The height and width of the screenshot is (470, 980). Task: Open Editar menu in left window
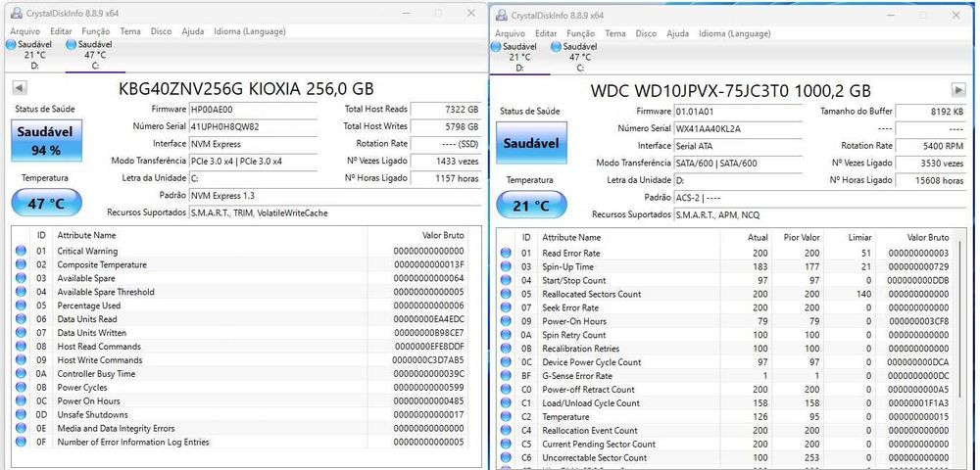click(x=61, y=31)
